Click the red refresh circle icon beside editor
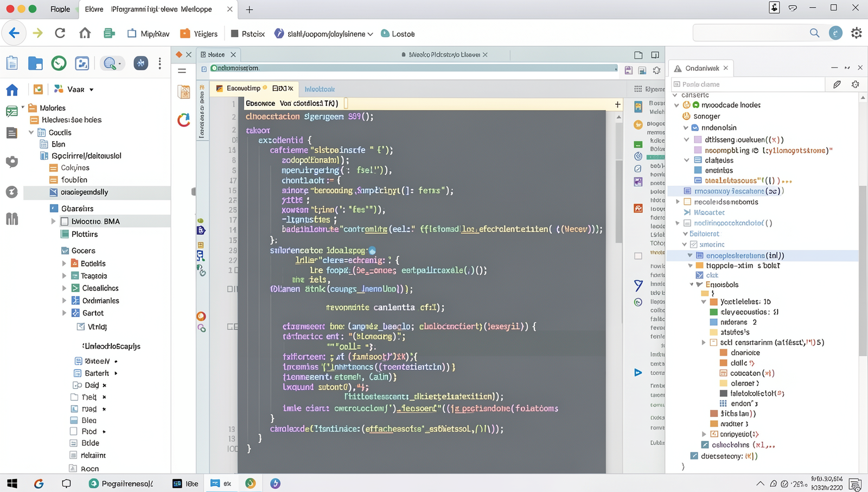 click(184, 119)
